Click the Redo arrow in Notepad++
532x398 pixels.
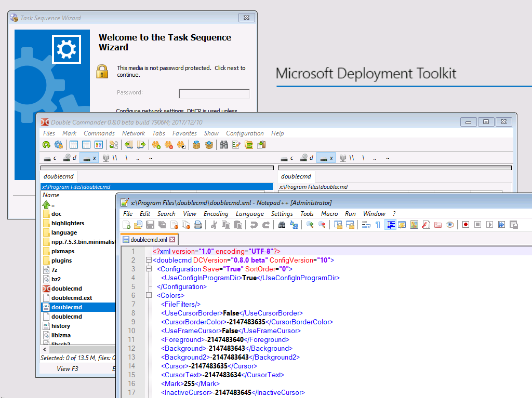point(266,225)
